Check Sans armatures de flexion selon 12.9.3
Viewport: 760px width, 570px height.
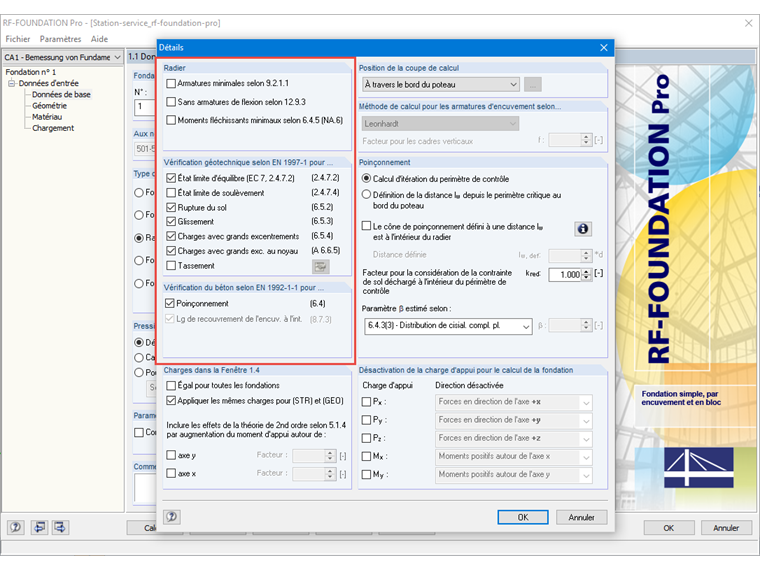click(x=171, y=102)
